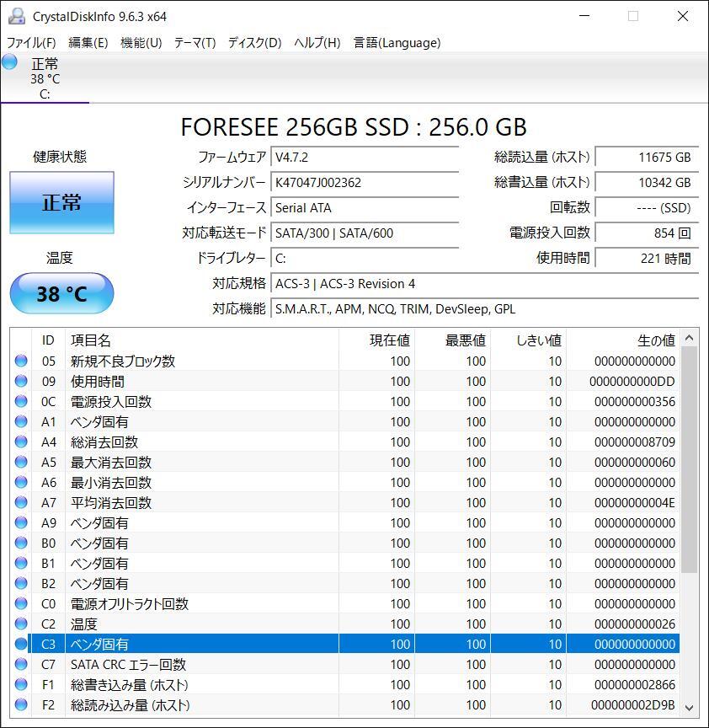Click the 対応機能 field listing S.M.A.R.T., APM
The height and width of the screenshot is (728, 709).
484,308
